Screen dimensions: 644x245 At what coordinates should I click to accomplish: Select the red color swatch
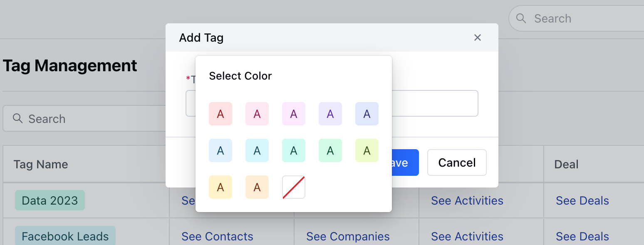tap(220, 114)
